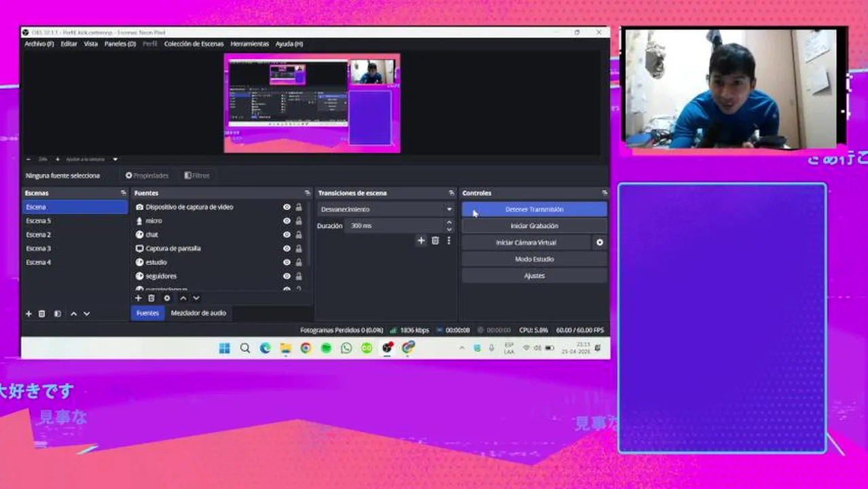Undock the Controles panel
The width and height of the screenshot is (868, 489).
tap(604, 193)
